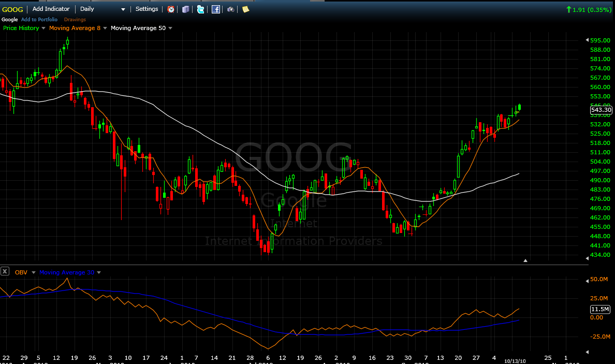
Task: Click the Moving Average 50 label
Action: click(138, 28)
